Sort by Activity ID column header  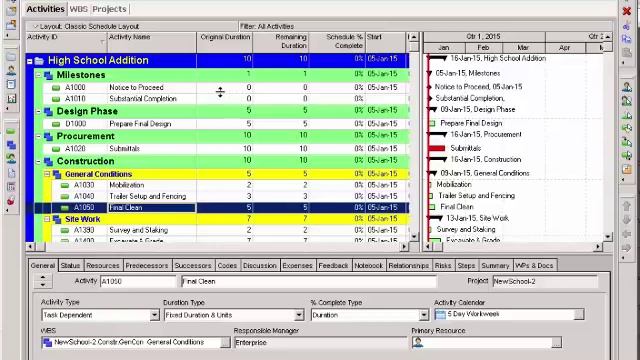(66, 42)
